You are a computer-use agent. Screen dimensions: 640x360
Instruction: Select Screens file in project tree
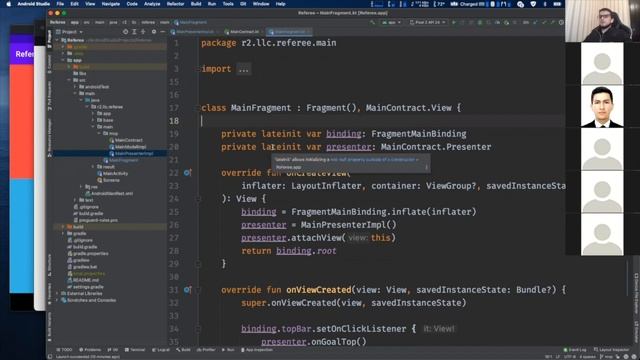(108, 180)
